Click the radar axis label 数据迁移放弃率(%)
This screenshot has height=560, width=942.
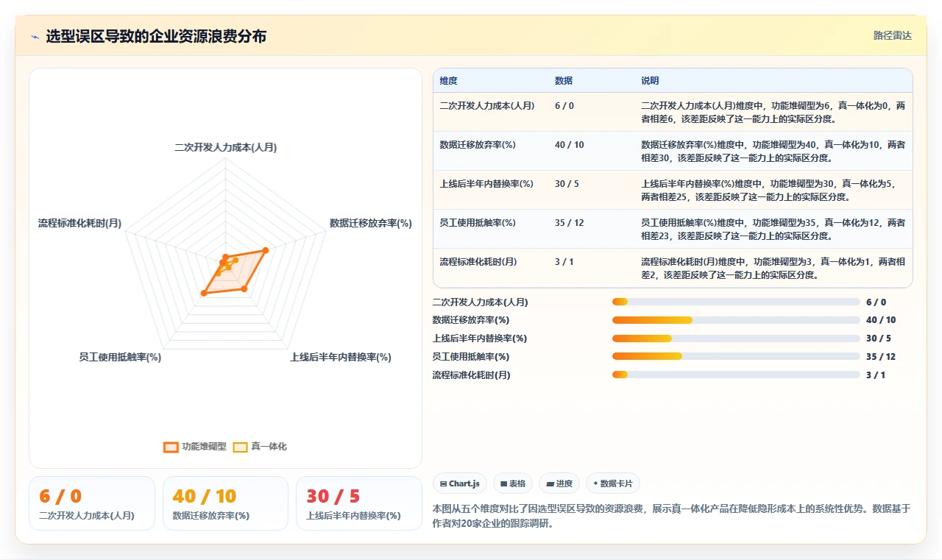click(x=371, y=223)
